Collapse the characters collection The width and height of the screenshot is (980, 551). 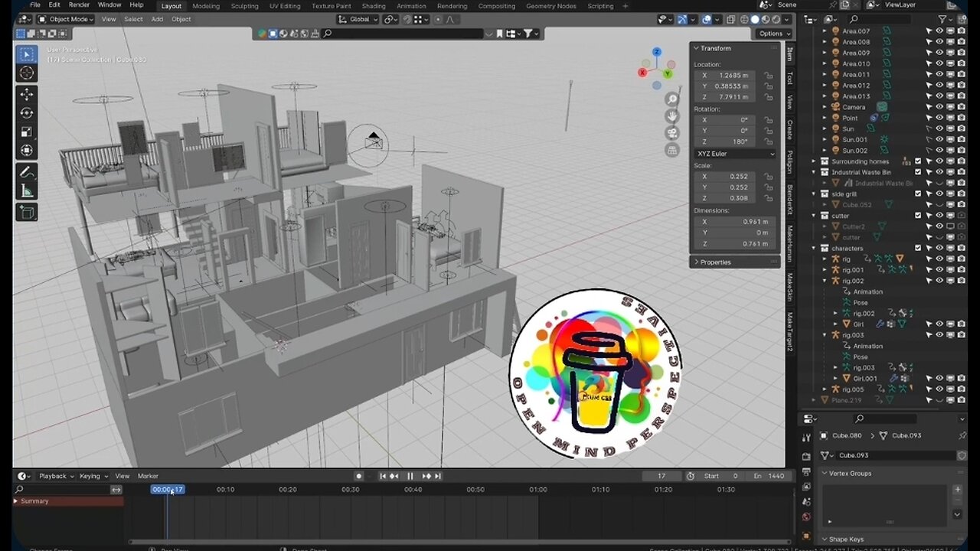[815, 248]
